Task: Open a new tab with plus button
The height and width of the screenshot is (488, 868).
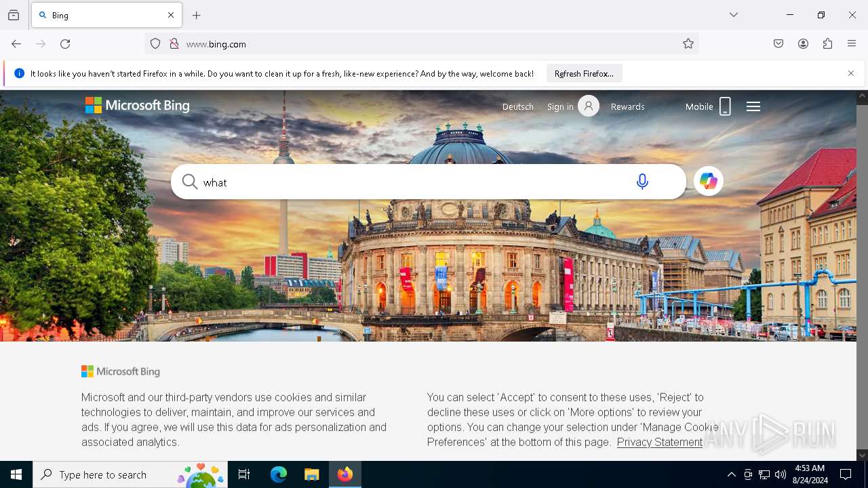Action: click(197, 15)
